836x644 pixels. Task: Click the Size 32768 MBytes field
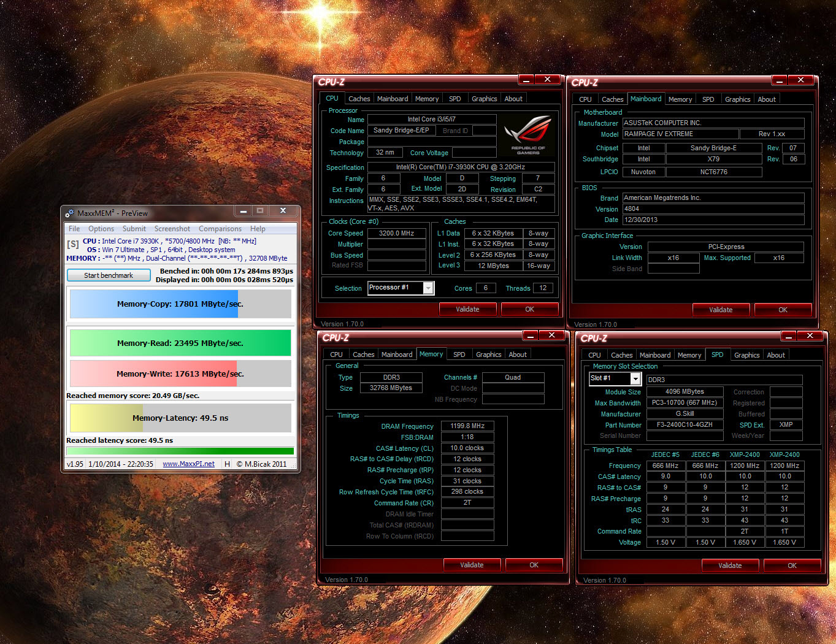[x=391, y=388]
